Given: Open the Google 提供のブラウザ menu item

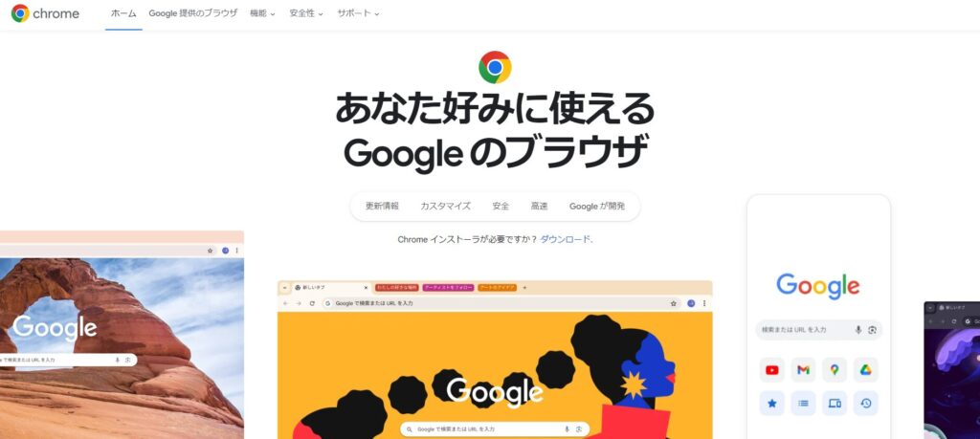Looking at the screenshot, I should [193, 13].
